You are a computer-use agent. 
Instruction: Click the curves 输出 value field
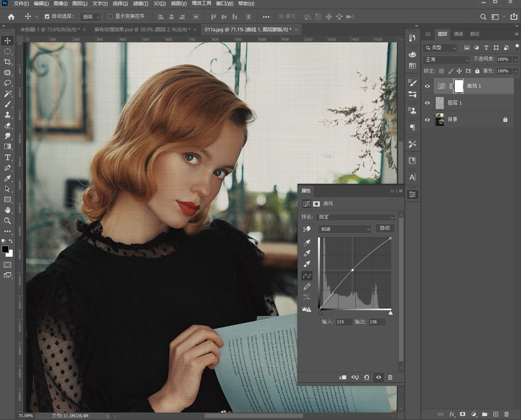coord(377,322)
